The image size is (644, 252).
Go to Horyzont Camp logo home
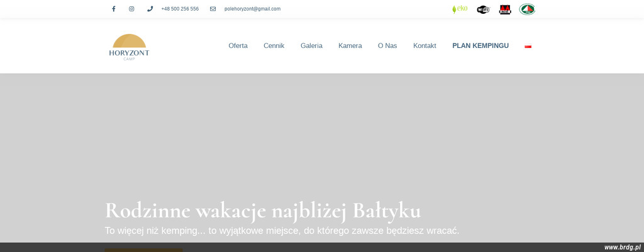click(129, 47)
